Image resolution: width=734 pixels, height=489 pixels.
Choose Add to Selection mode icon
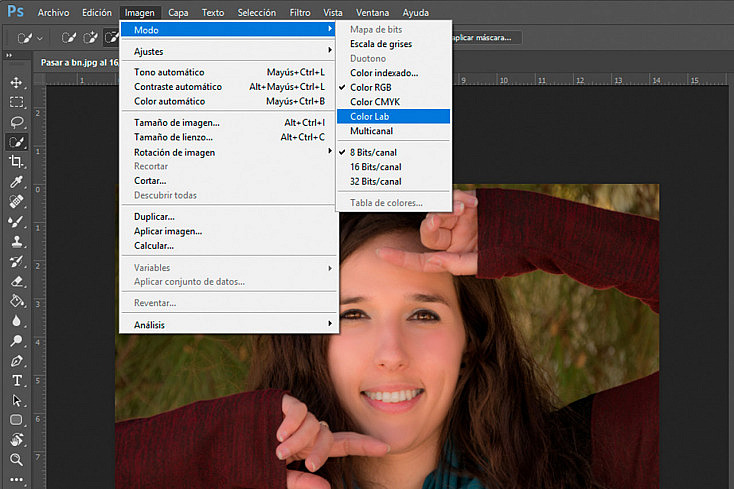click(x=90, y=37)
